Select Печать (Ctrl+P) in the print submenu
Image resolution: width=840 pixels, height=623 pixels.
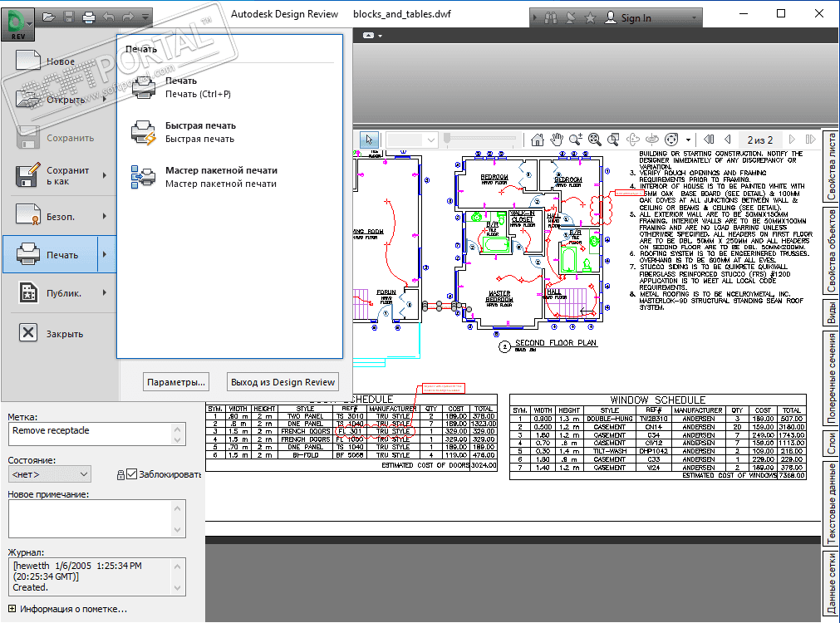pos(230,87)
